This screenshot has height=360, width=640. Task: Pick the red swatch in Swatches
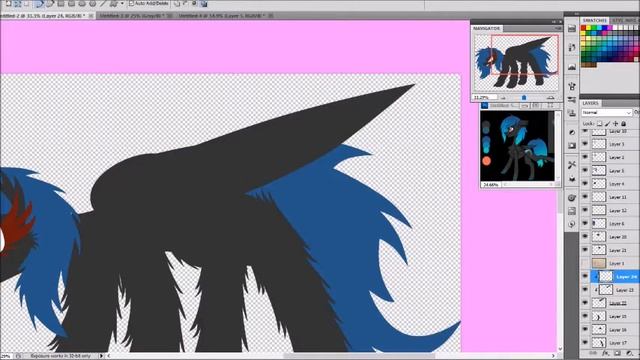583,28
